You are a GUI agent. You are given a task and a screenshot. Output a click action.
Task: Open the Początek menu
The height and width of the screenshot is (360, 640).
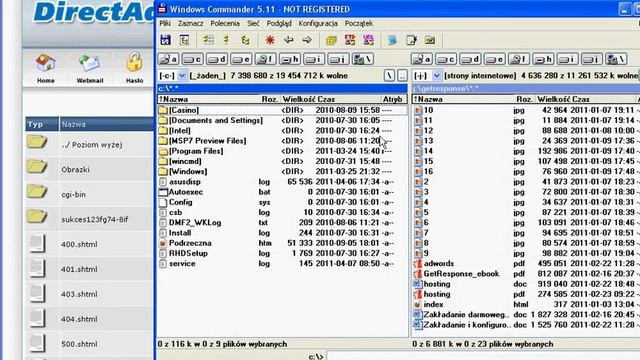click(359, 23)
